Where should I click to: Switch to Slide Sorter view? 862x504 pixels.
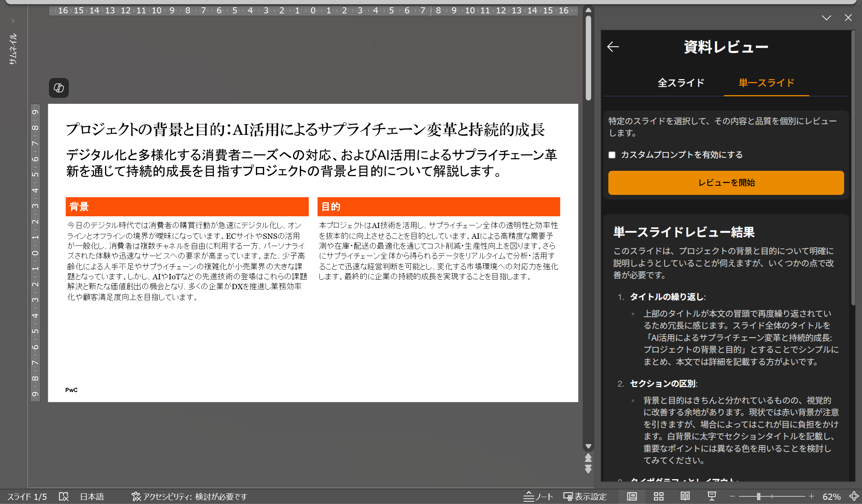pyautogui.click(x=658, y=496)
